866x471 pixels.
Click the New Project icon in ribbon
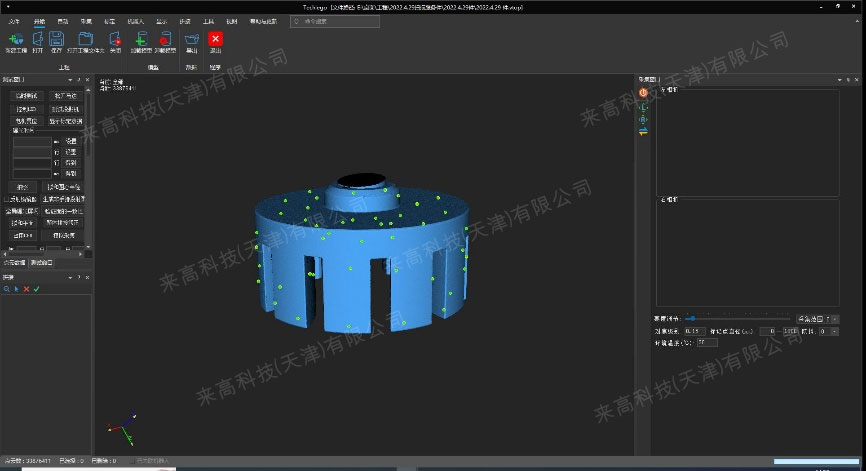point(15,40)
